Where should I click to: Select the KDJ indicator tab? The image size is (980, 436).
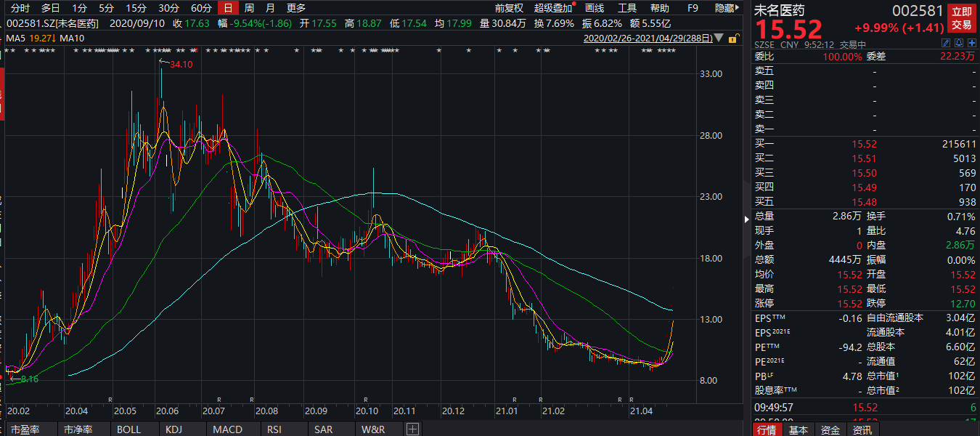coord(174,429)
